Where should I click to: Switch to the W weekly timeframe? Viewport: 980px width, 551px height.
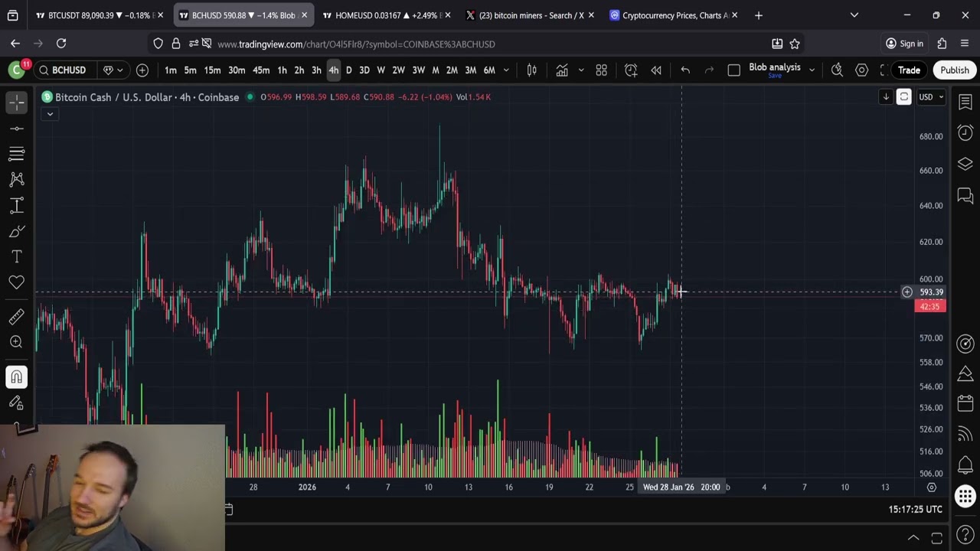click(381, 70)
